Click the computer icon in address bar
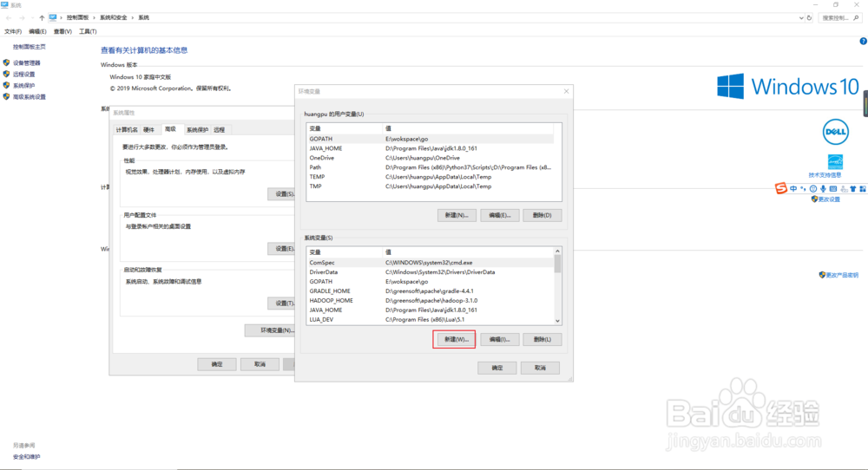 point(53,17)
